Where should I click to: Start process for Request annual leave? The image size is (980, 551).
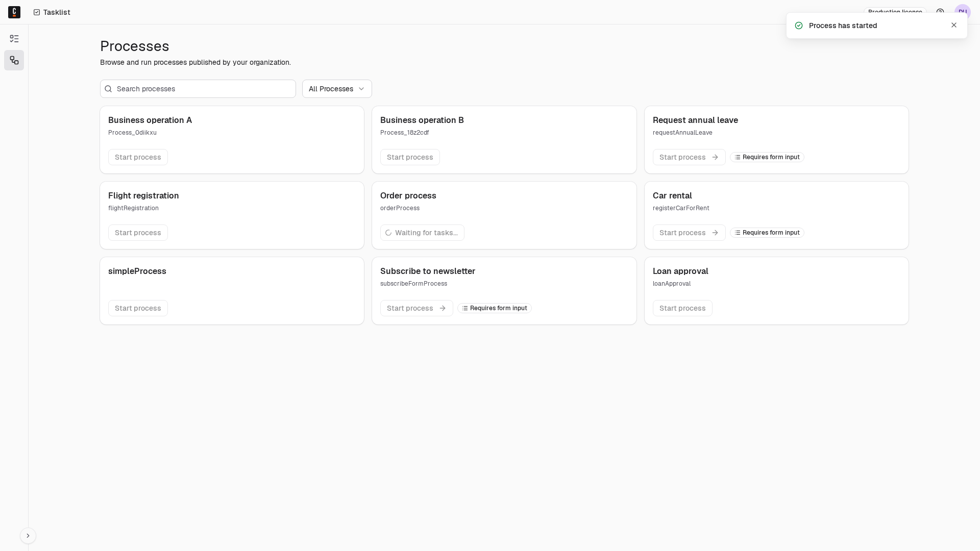[689, 157]
